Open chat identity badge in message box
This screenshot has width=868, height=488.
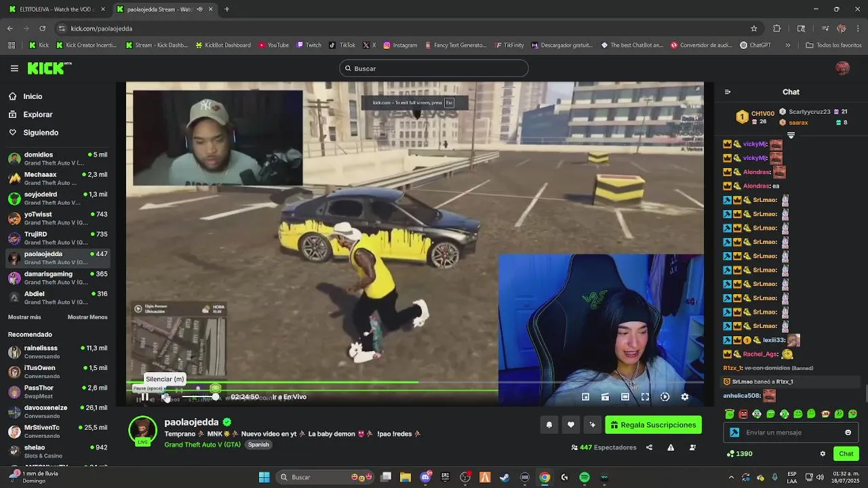(x=734, y=432)
